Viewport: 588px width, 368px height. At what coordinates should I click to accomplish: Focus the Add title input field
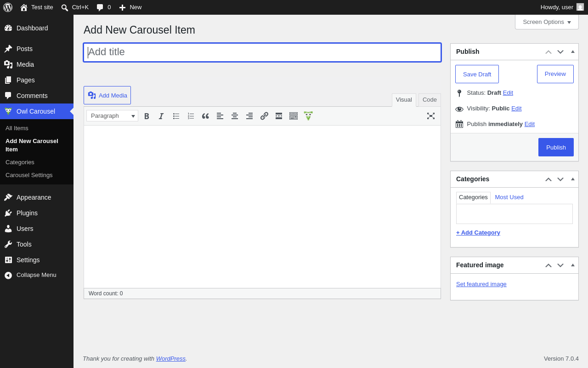pos(262,52)
